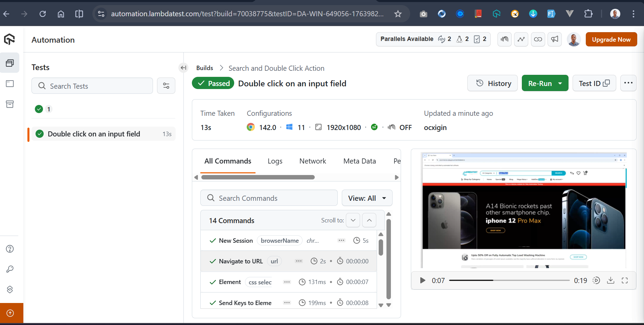Copy the shareable link icon near Upgrade Now
This screenshot has width=644, height=325.
[x=538, y=39]
